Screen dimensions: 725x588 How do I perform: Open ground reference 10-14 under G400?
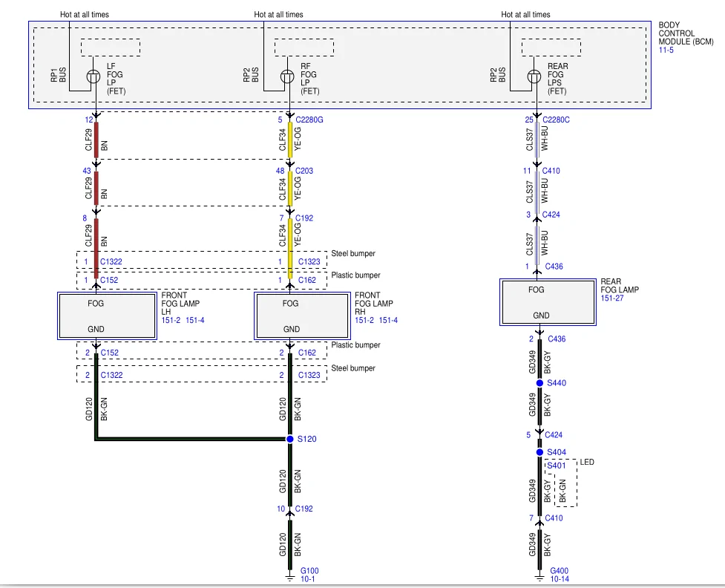(x=560, y=579)
